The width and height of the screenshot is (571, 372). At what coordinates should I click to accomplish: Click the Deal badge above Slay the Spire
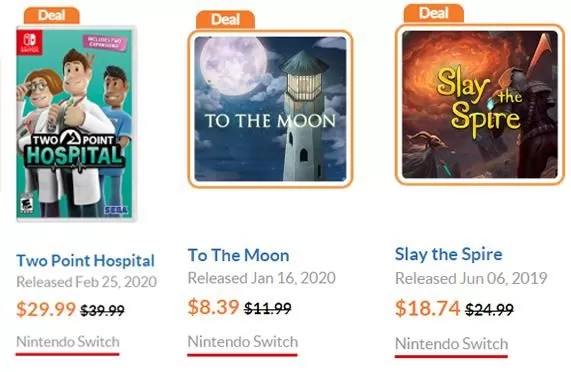[433, 13]
